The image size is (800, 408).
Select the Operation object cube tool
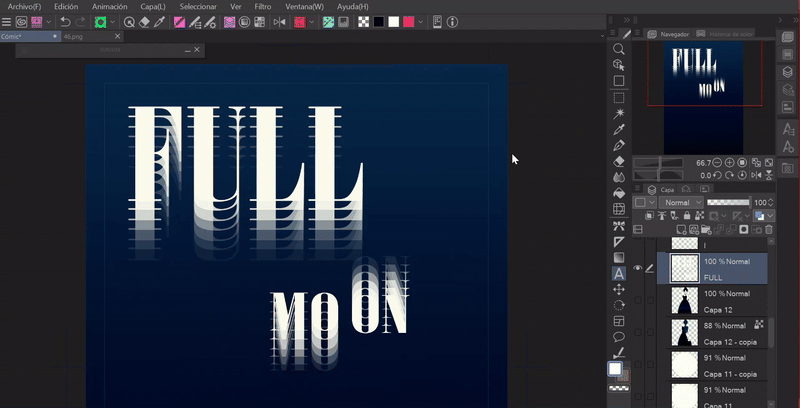[618, 65]
